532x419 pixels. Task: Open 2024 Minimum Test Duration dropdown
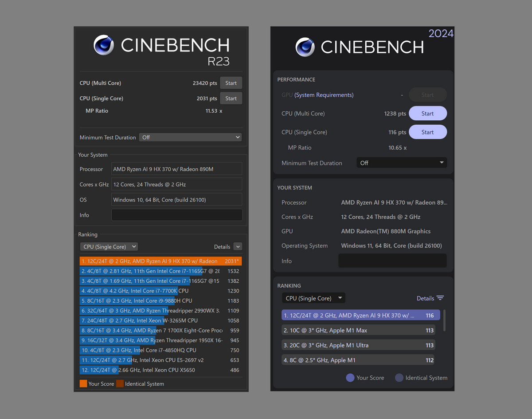[x=401, y=163]
